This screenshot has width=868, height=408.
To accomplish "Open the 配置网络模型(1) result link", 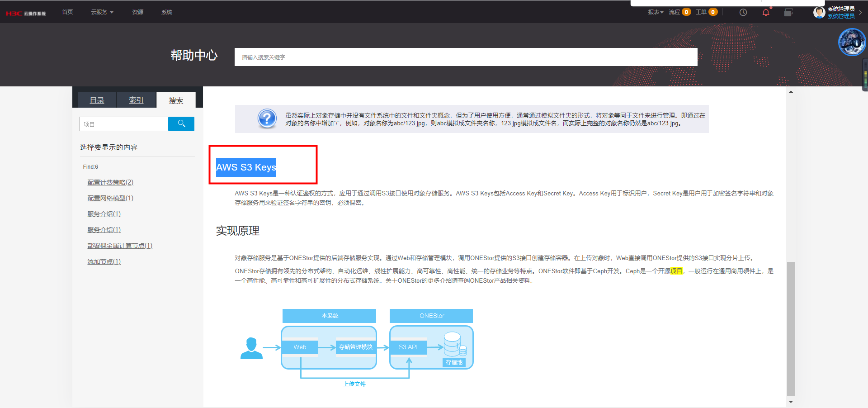I will (x=110, y=198).
